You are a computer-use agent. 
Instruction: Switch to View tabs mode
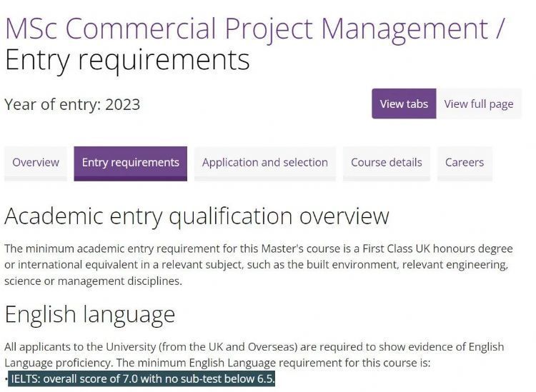pyautogui.click(x=404, y=104)
